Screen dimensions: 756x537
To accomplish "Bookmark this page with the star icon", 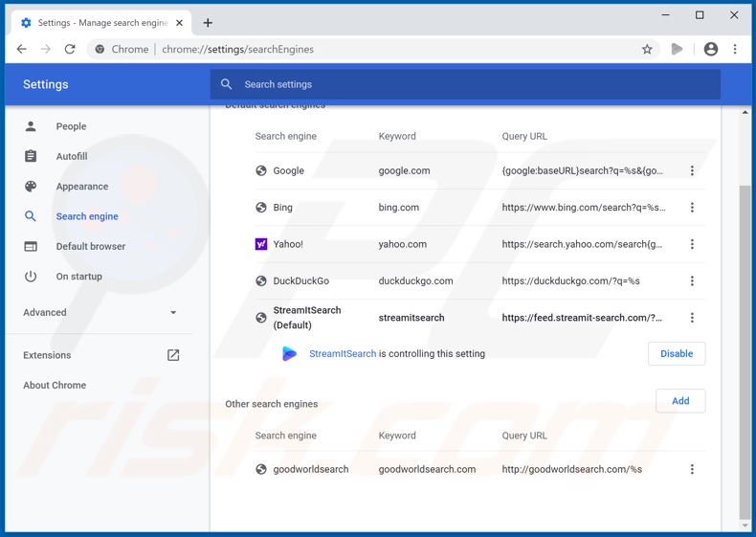I will pyautogui.click(x=647, y=49).
